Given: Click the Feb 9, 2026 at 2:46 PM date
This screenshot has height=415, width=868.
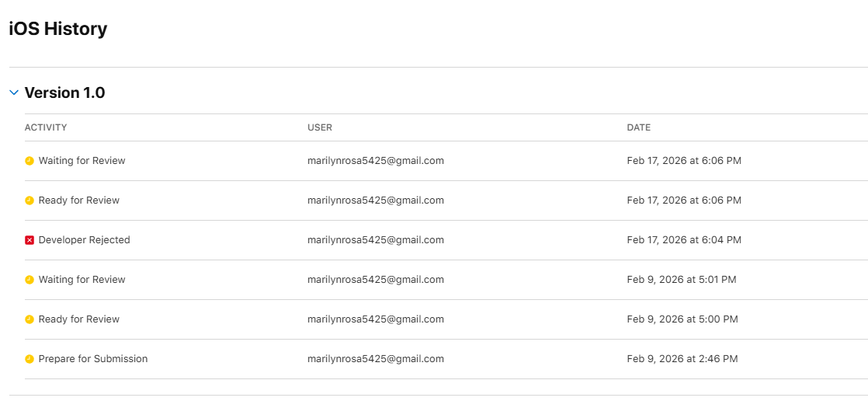Looking at the screenshot, I should pos(682,359).
